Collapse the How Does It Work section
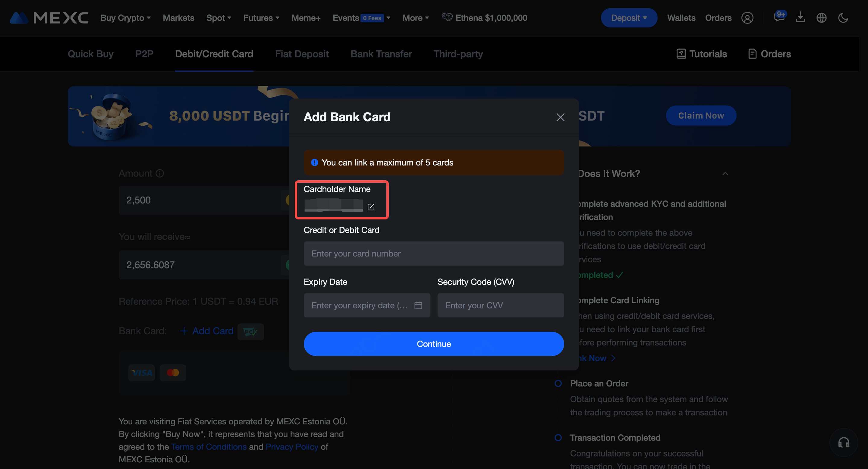868x469 pixels. [725, 174]
